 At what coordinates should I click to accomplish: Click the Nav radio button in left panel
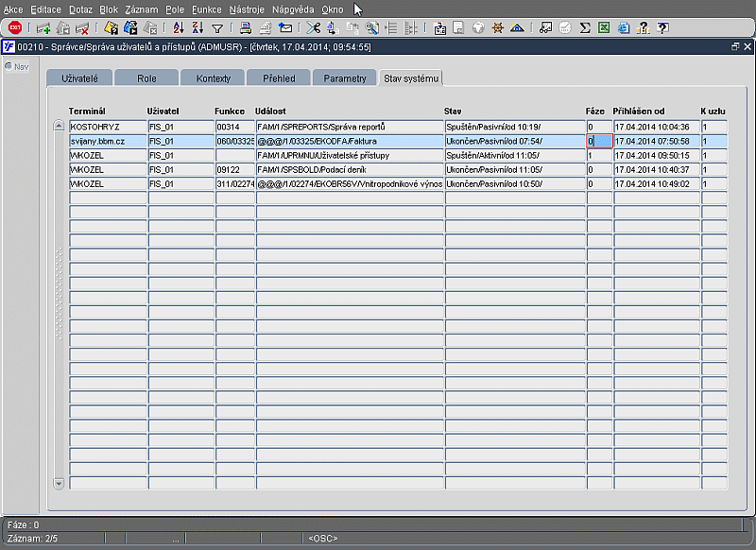[9, 66]
